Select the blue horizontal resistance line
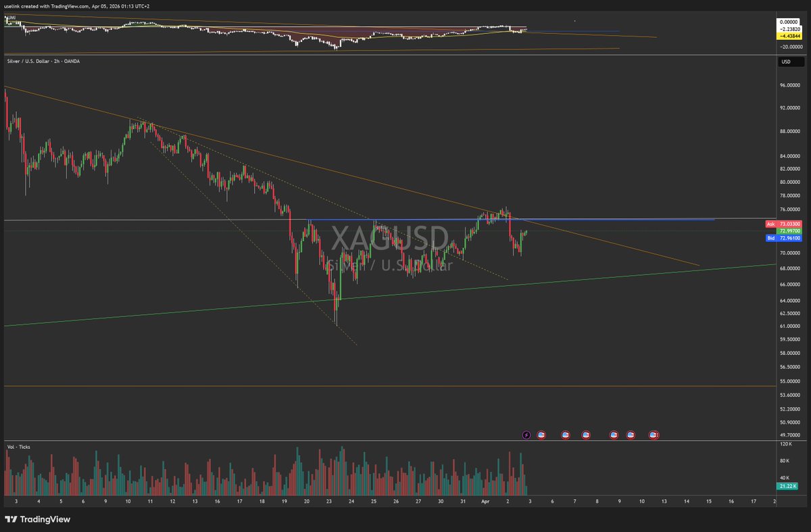This screenshot has height=532, width=811. tap(511, 220)
